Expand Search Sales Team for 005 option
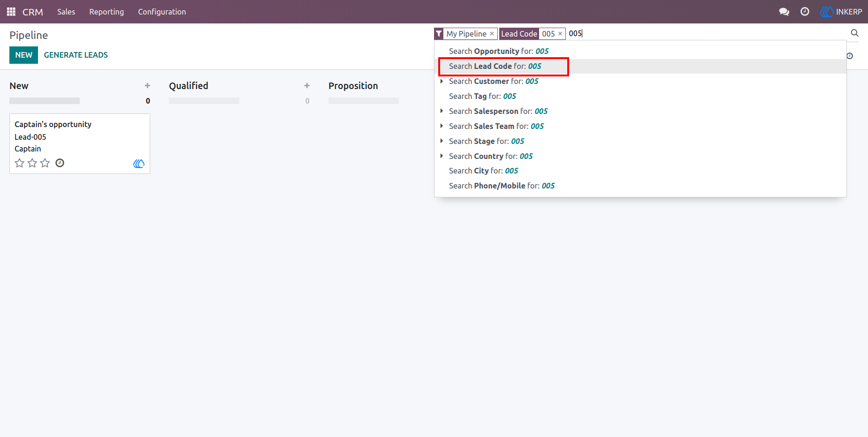Screen dimensions: 868x437 (442, 126)
